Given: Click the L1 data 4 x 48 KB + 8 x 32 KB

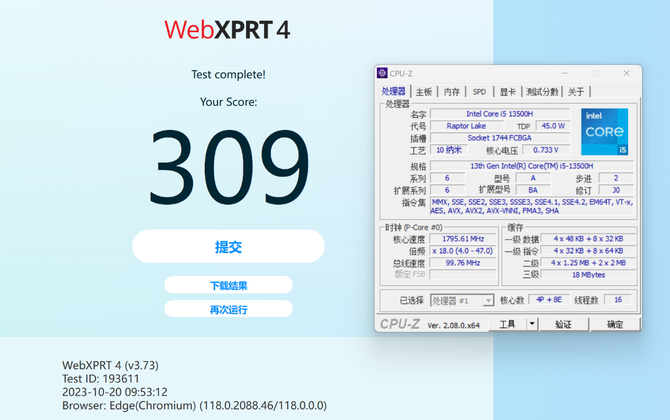Looking at the screenshot, I should (588, 239).
